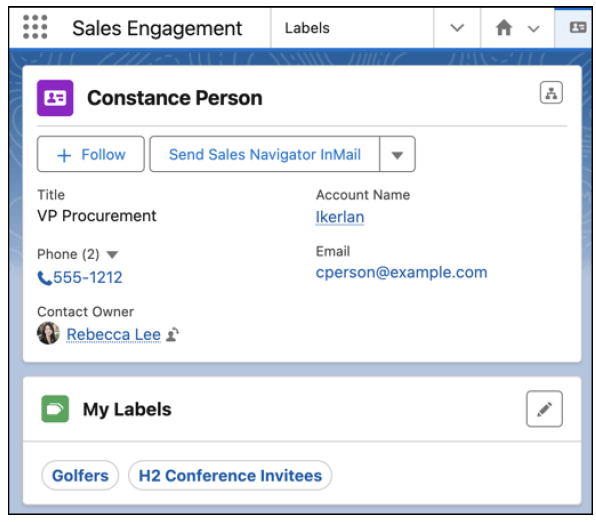Expand the Labels tab dropdown chevron
This screenshot has width=596, height=522.
pos(457,28)
